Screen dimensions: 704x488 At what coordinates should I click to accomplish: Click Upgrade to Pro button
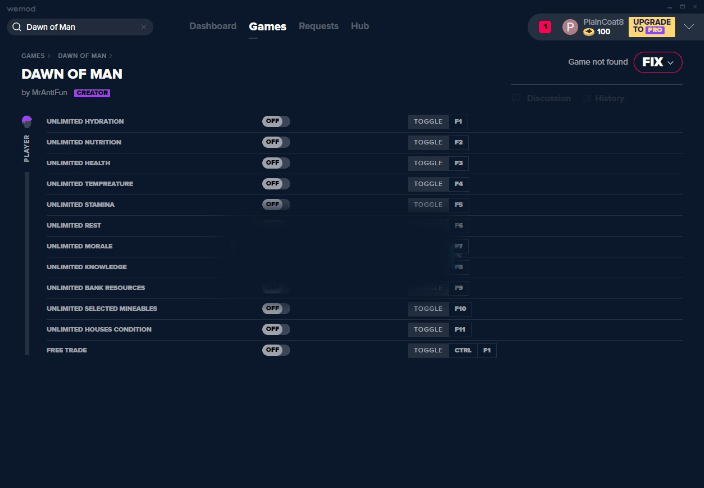point(651,27)
